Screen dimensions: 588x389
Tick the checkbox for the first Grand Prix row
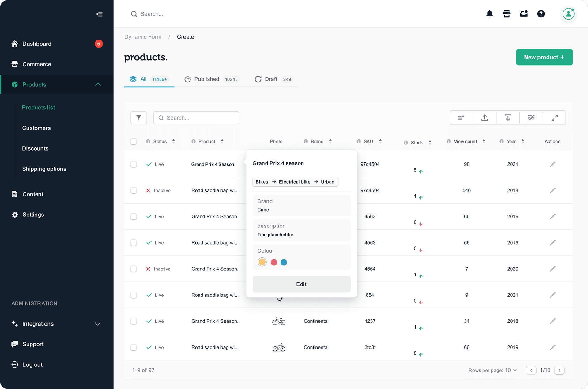[134, 164]
